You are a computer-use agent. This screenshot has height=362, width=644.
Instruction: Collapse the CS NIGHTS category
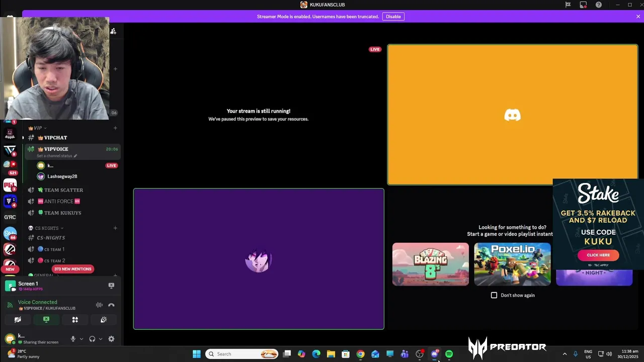45,228
